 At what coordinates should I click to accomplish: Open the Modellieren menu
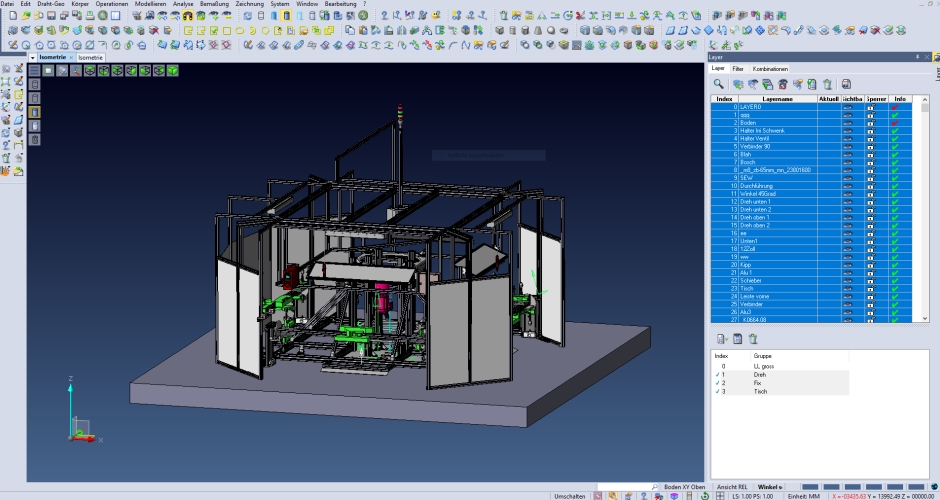[x=150, y=4]
